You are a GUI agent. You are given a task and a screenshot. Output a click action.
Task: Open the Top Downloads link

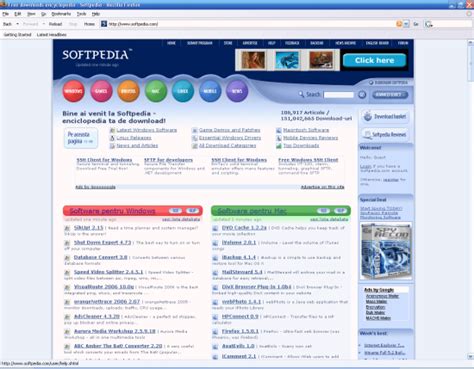coord(301,146)
